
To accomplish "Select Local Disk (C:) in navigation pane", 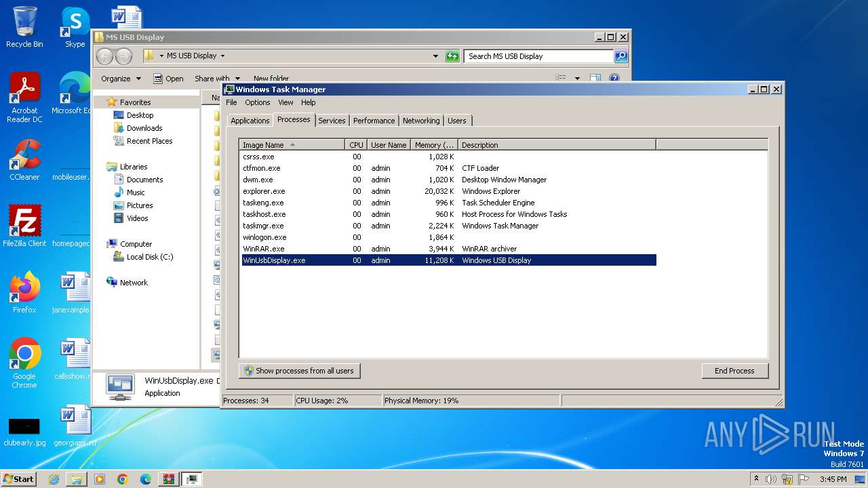I will click(149, 257).
